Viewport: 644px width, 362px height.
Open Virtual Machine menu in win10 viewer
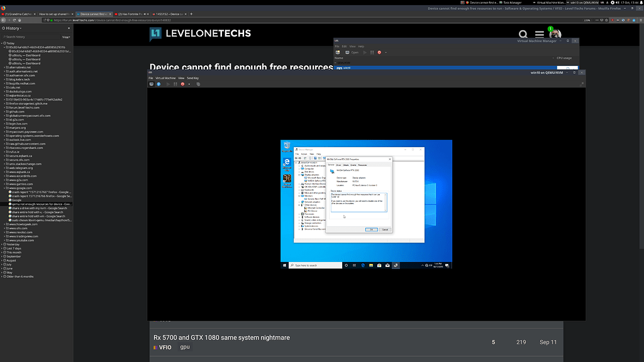165,78
